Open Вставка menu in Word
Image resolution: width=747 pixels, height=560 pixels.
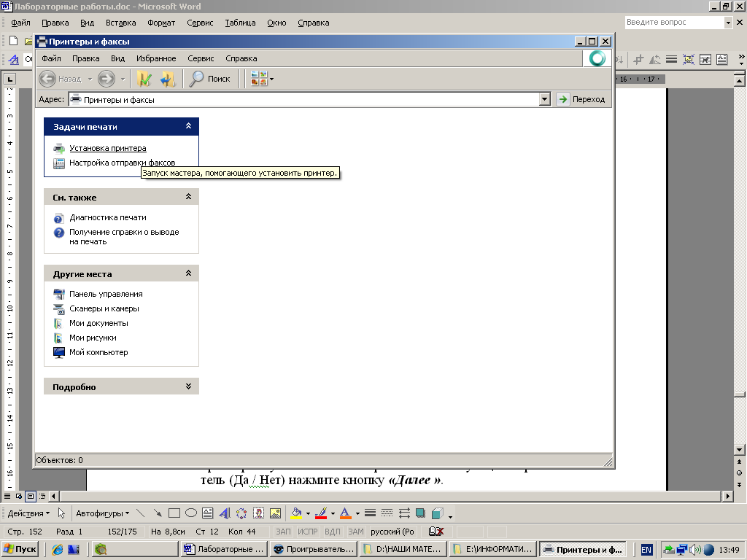tap(120, 23)
